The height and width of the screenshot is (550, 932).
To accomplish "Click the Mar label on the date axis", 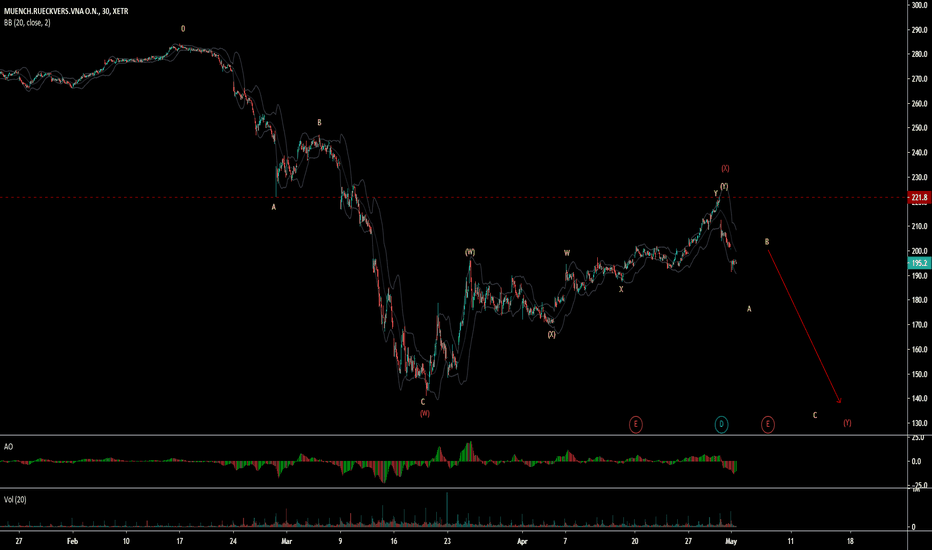I will (286, 541).
